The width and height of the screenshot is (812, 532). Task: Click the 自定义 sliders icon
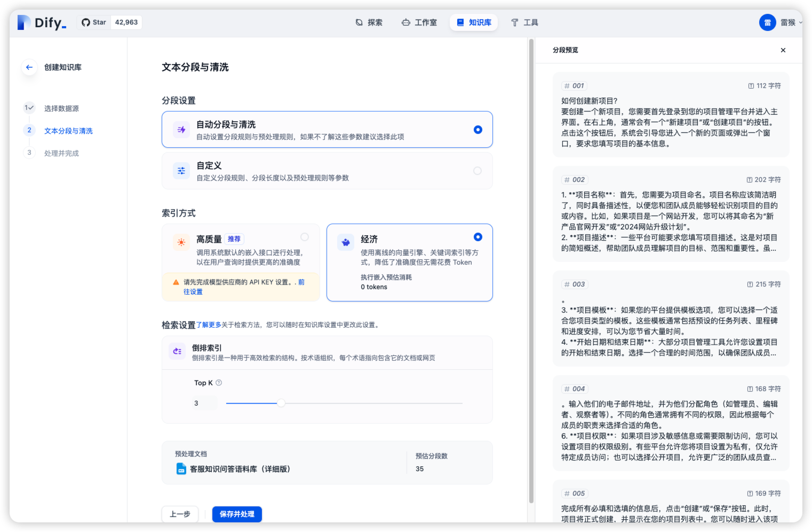(181, 171)
